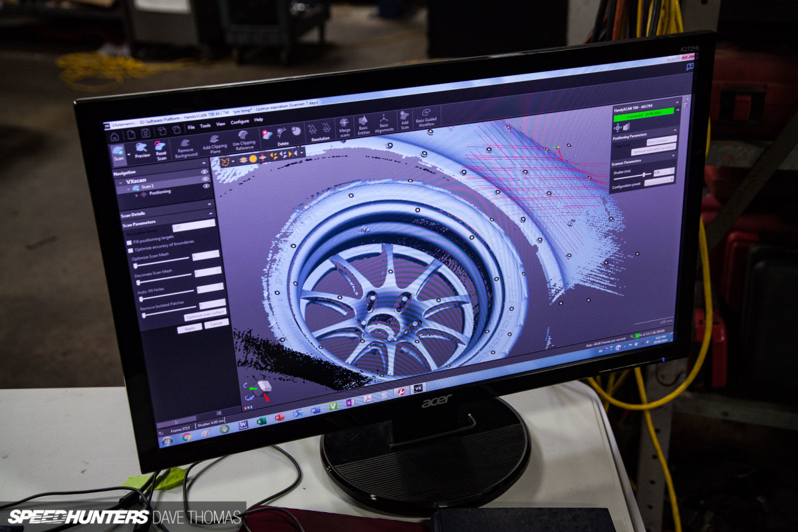The width and height of the screenshot is (798, 532).
Task: Click the Home icon in the top toolbar
Action: 115,136
